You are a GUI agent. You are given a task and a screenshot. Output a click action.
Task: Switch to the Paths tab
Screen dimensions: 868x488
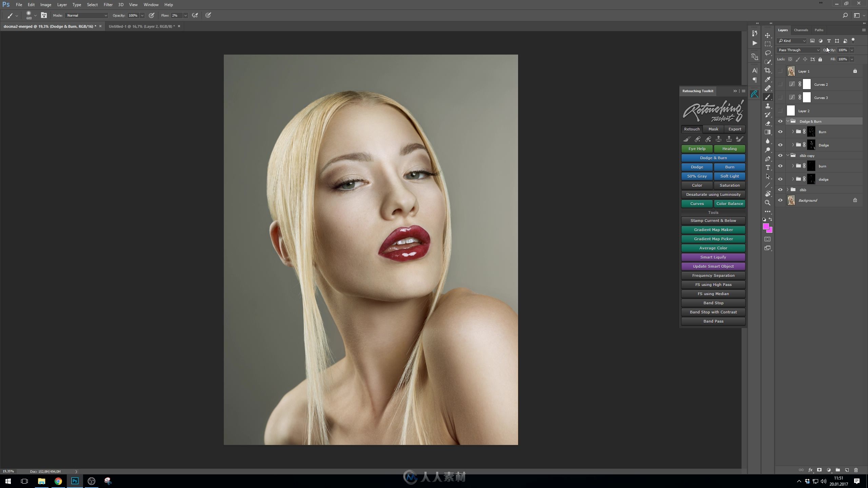pyautogui.click(x=819, y=30)
